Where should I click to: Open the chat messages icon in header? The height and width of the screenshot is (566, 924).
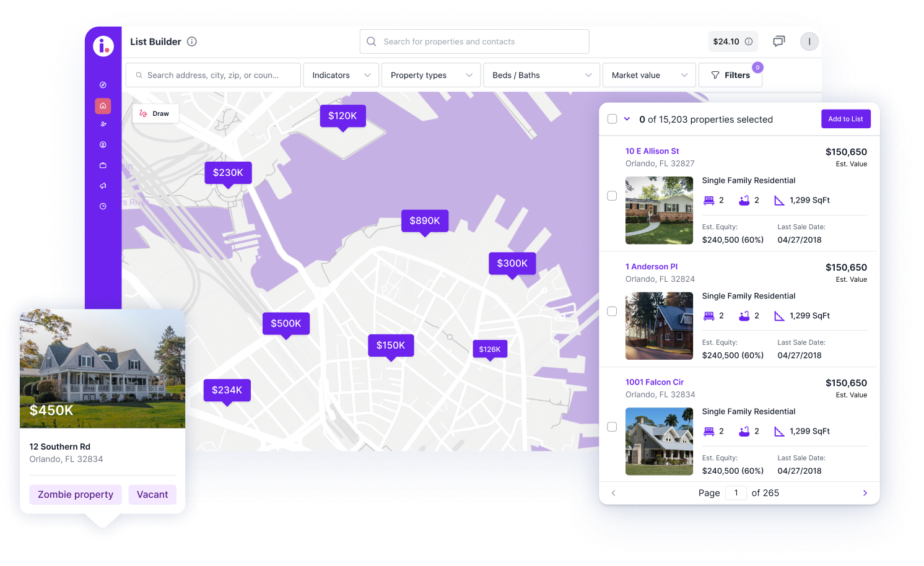pos(778,41)
